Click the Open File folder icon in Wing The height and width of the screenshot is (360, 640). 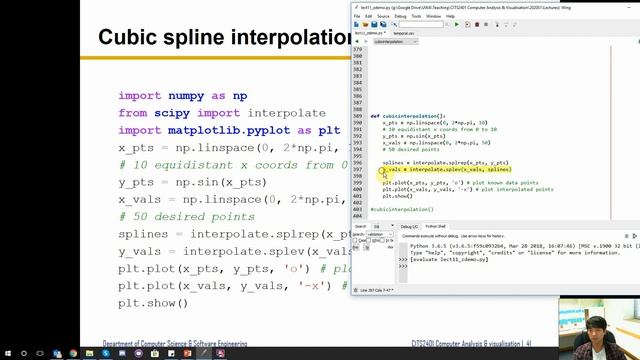(x=365, y=24)
